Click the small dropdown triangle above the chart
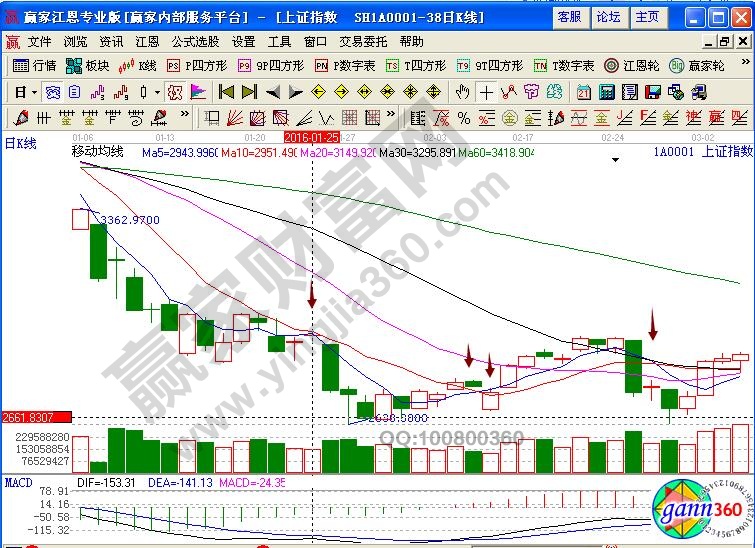This screenshot has height=548, width=755. click(x=616, y=160)
